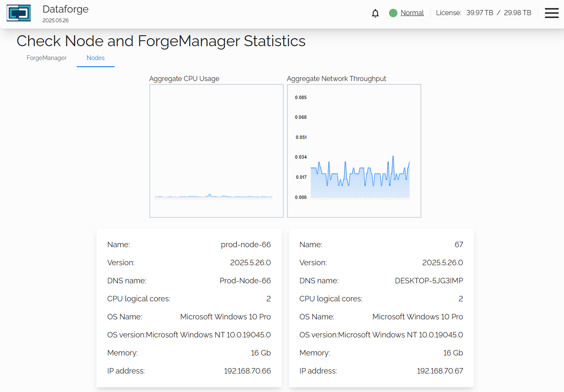Click the Dataforge application title
This screenshot has height=392, width=564.
pyautogui.click(x=65, y=9)
